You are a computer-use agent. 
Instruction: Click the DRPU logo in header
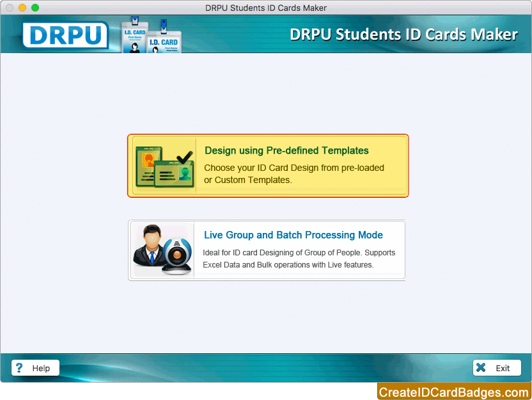coord(65,35)
